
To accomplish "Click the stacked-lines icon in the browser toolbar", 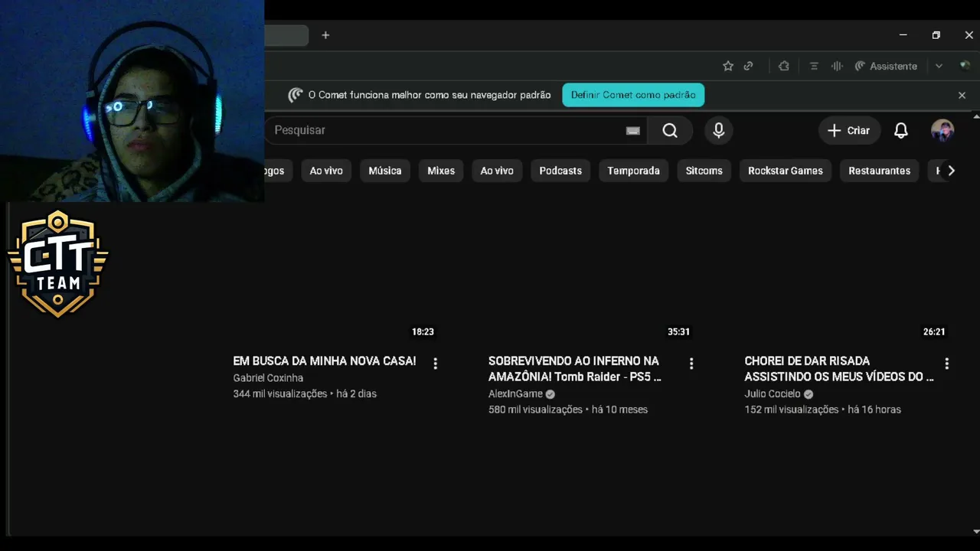I will [814, 66].
